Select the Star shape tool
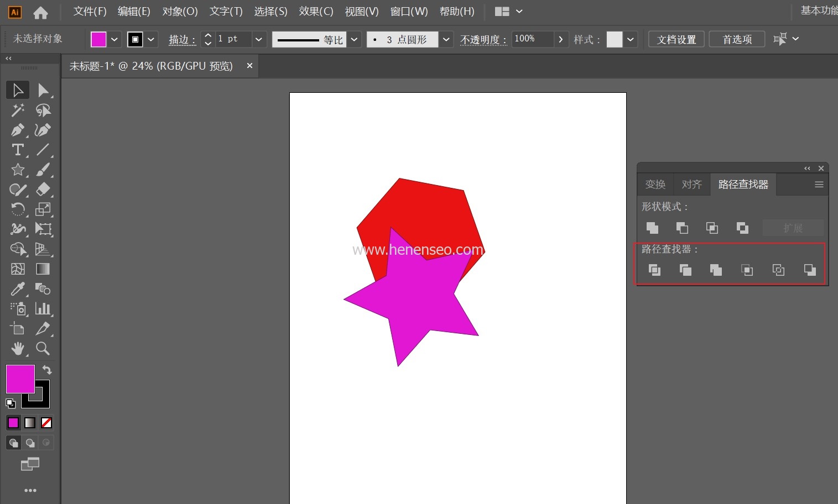This screenshot has height=504, width=838. click(18, 170)
